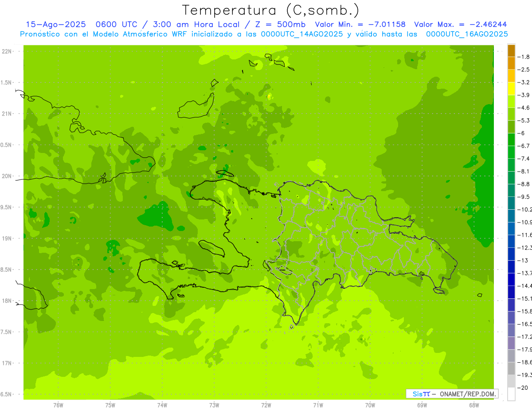Click the "68W" longitude label
Screen dimensions: 532x411
474,405
